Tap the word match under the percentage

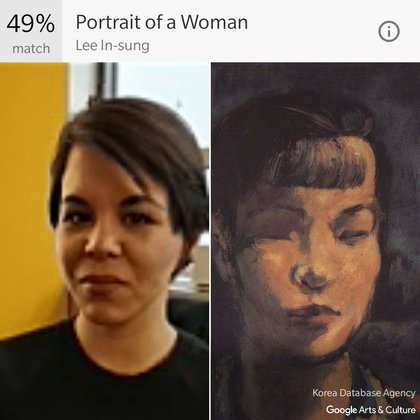pyautogui.click(x=31, y=49)
